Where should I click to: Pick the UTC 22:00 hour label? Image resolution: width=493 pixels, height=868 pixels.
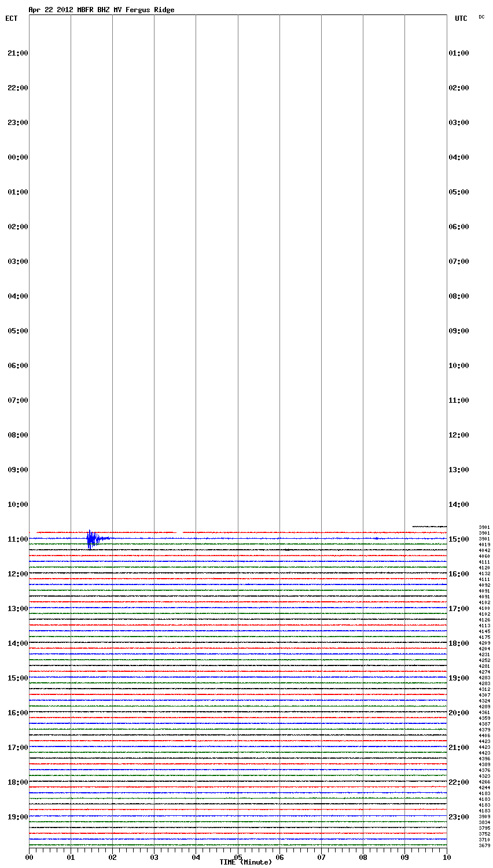click(459, 782)
